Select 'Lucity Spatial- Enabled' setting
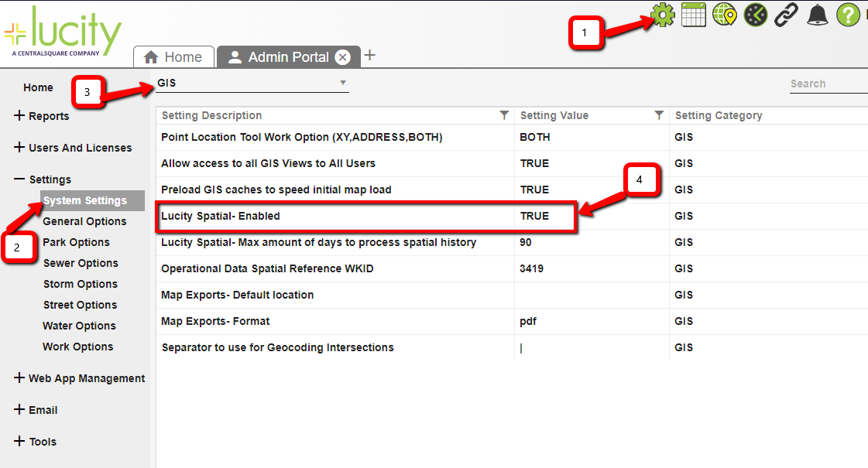The height and width of the screenshot is (468, 868). pos(512,216)
